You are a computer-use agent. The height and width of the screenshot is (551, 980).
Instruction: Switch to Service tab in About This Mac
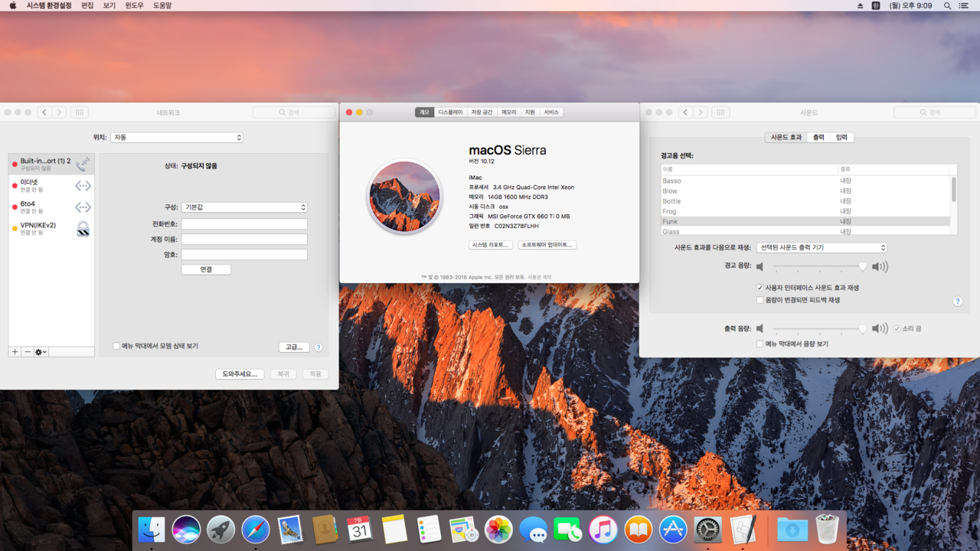click(x=551, y=112)
